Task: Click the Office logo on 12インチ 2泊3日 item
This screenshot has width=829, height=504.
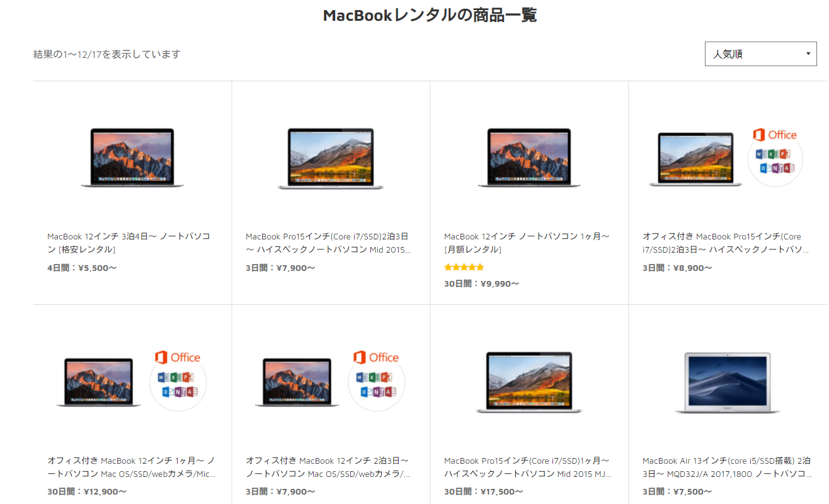Action: pos(377,378)
